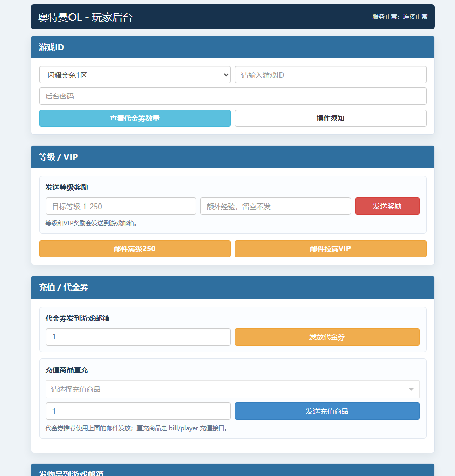Screen dimensions: 455x476
Task: Click the blue 发送充值商品 button
Action: pos(328,411)
